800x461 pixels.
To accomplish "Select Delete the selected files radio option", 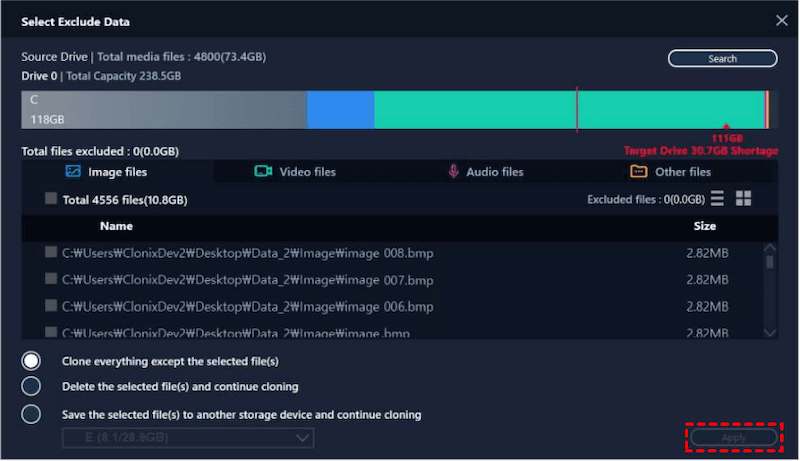I will click(31, 386).
